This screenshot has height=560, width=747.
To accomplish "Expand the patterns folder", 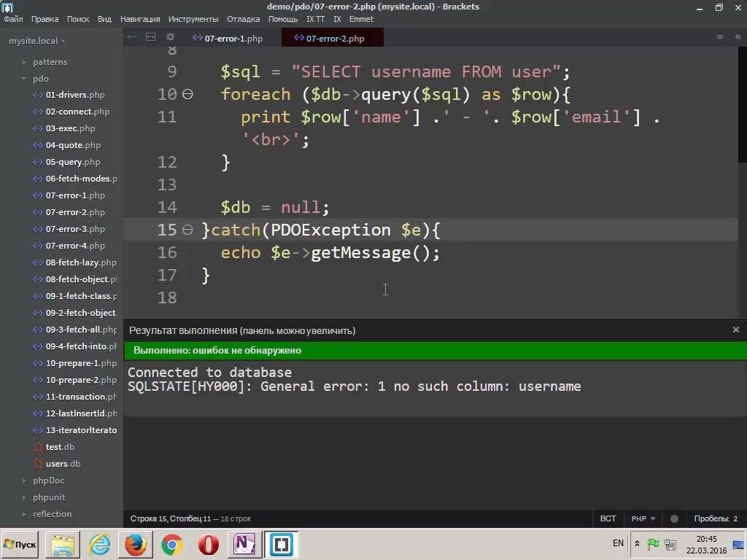I will click(49, 62).
